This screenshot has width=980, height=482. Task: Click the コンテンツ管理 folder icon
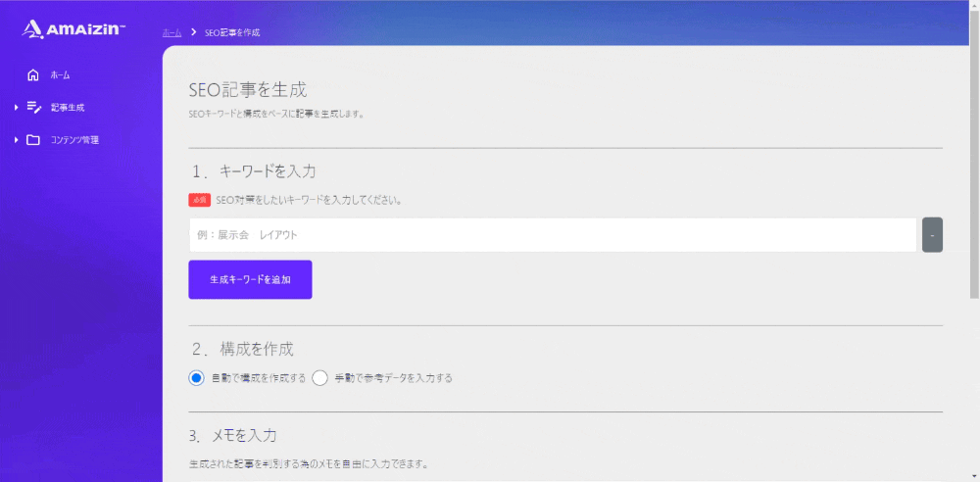click(x=33, y=139)
